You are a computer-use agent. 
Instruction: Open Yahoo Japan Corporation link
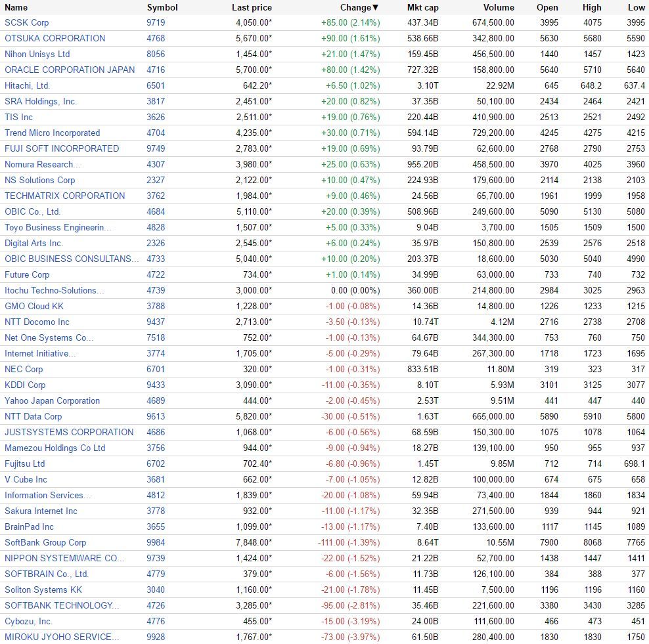click(x=52, y=400)
